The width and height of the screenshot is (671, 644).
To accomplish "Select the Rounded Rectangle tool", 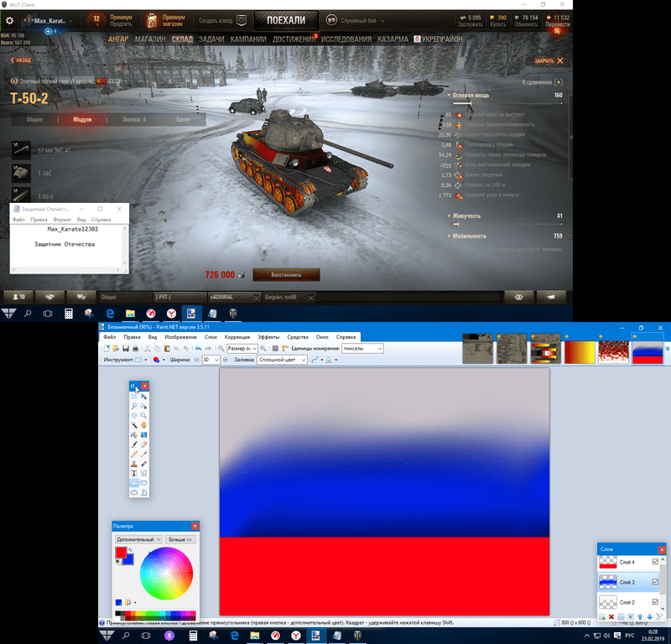I will pyautogui.click(x=143, y=483).
